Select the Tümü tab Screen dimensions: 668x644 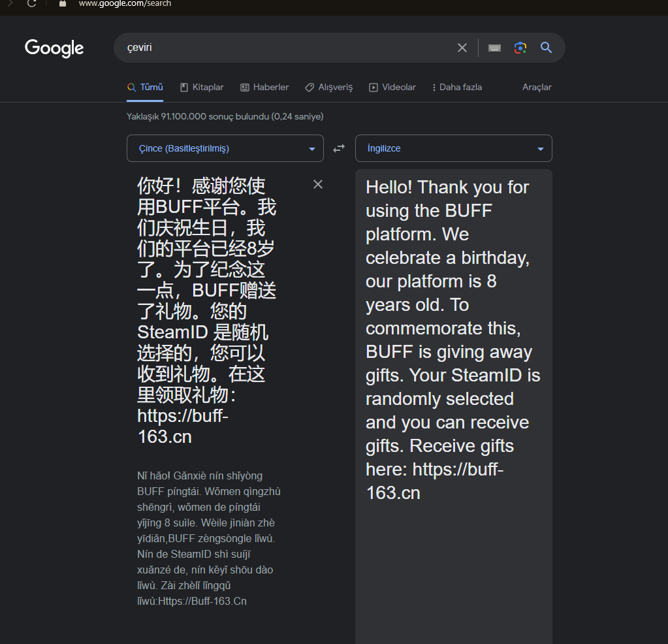(x=145, y=88)
